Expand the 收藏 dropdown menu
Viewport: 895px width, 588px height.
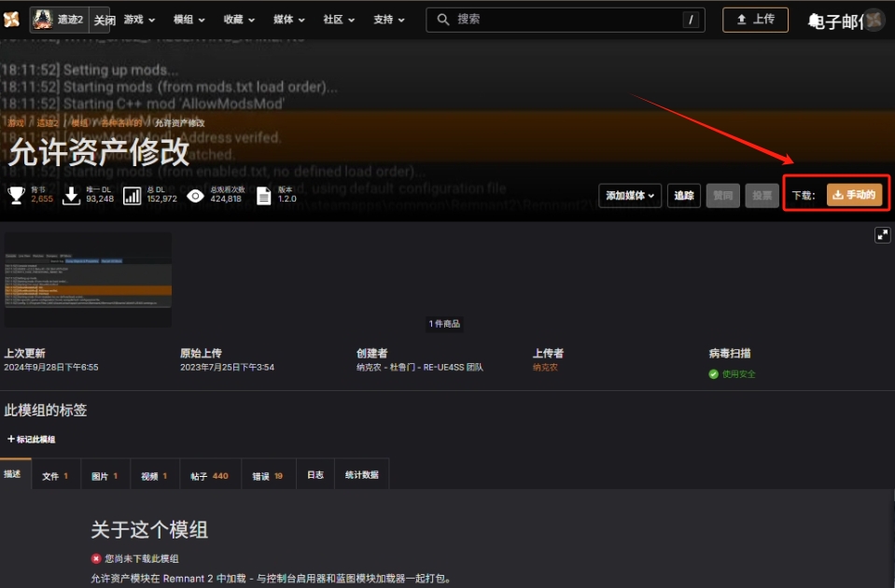pyautogui.click(x=239, y=20)
